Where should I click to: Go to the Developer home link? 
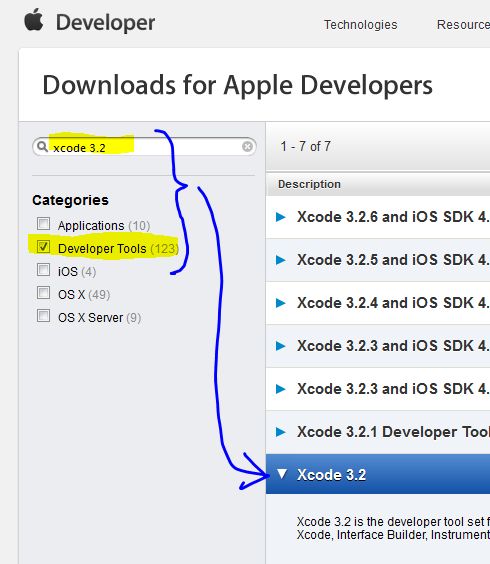(x=105, y=22)
